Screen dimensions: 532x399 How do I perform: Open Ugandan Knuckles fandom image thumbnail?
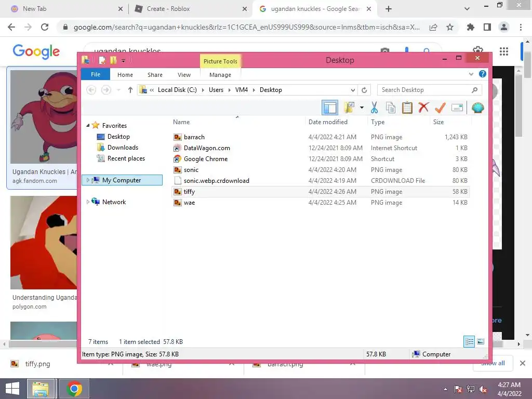click(x=44, y=117)
